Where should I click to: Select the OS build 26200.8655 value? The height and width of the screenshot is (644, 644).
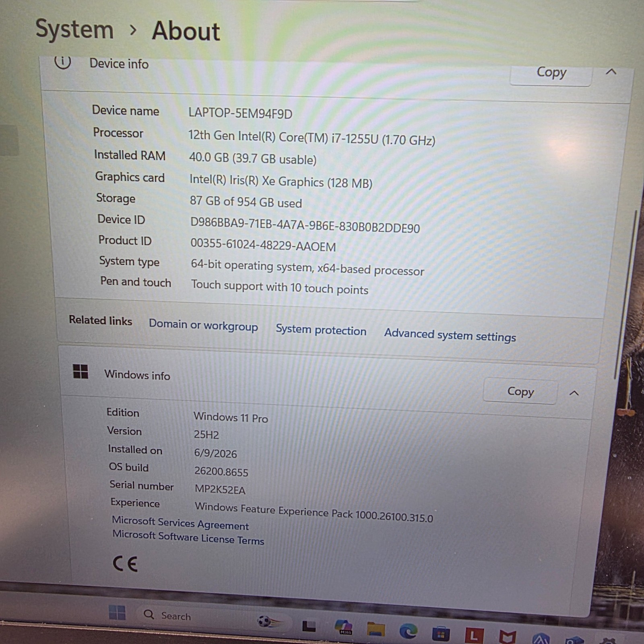(221, 471)
